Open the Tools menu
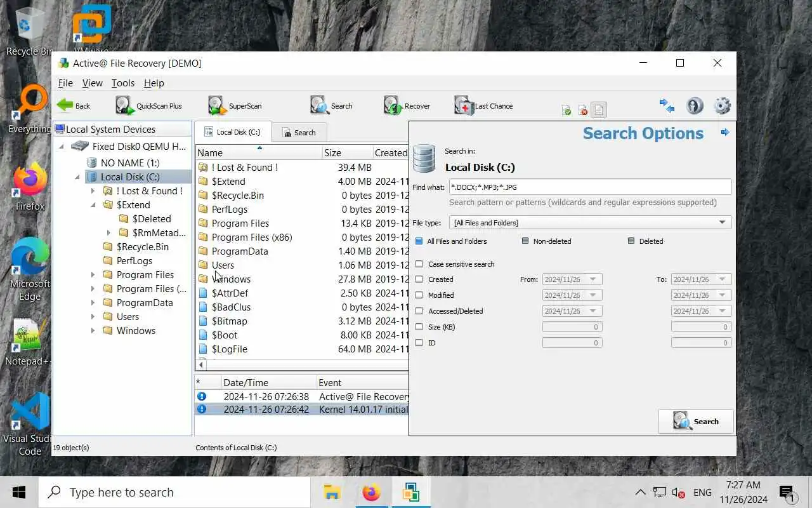Viewport: 812px width, 508px height. click(122, 83)
